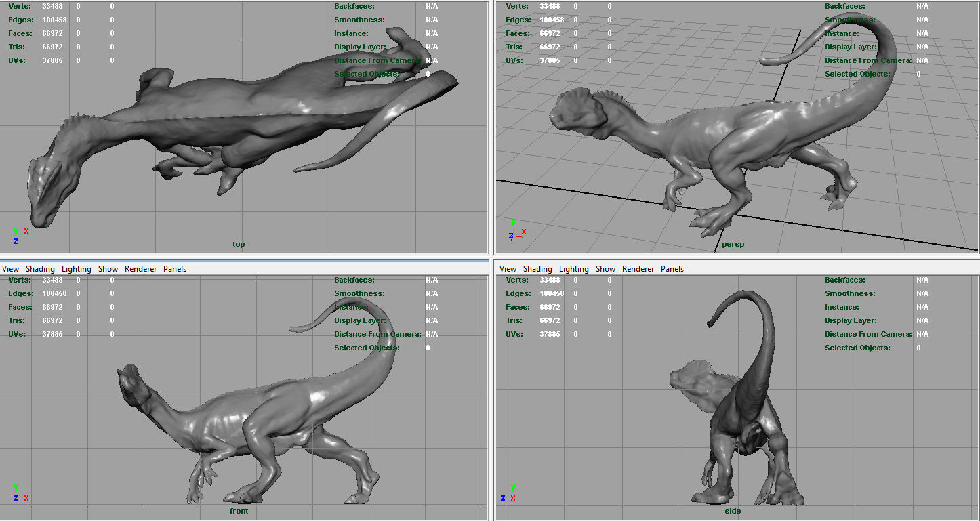This screenshot has height=521, width=980.
Task: Click the 'Verts:' label in the top viewport
Action: click(x=20, y=6)
